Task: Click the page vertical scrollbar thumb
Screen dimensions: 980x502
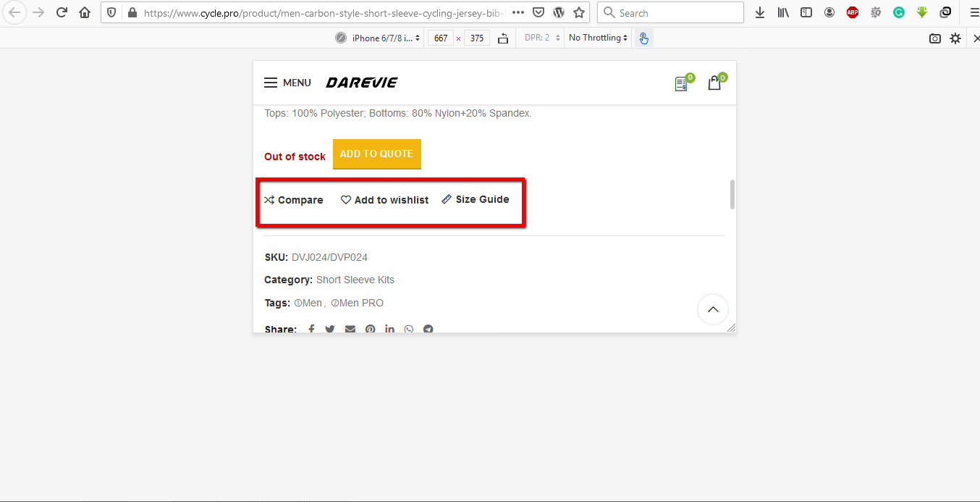Action: (x=732, y=194)
